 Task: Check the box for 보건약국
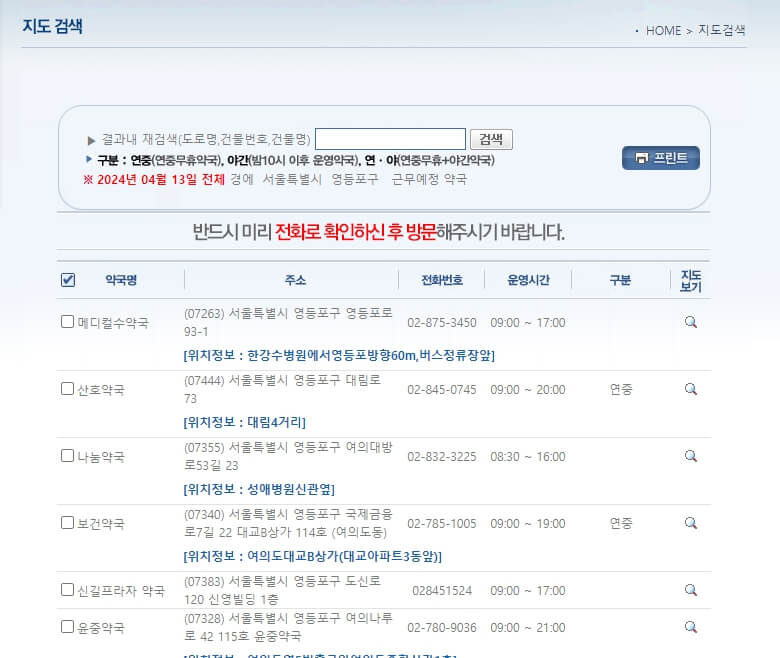pyautogui.click(x=68, y=523)
